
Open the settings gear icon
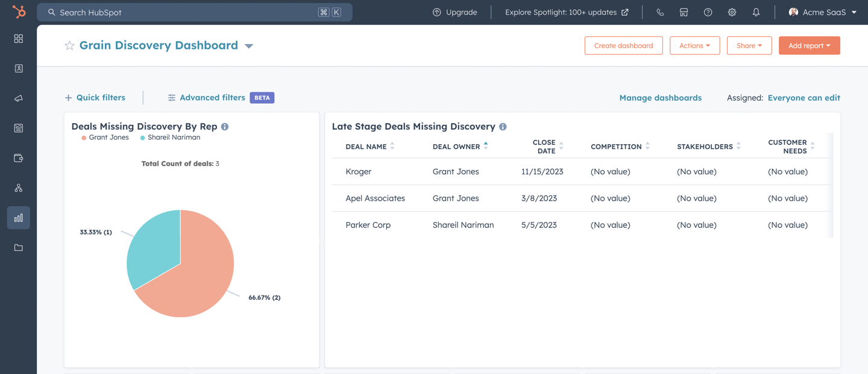(x=732, y=12)
